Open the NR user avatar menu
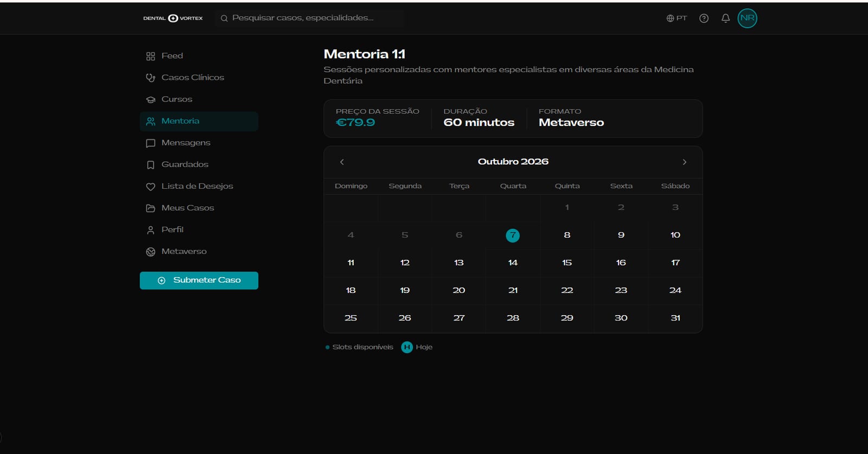The height and width of the screenshot is (454, 868). (747, 18)
